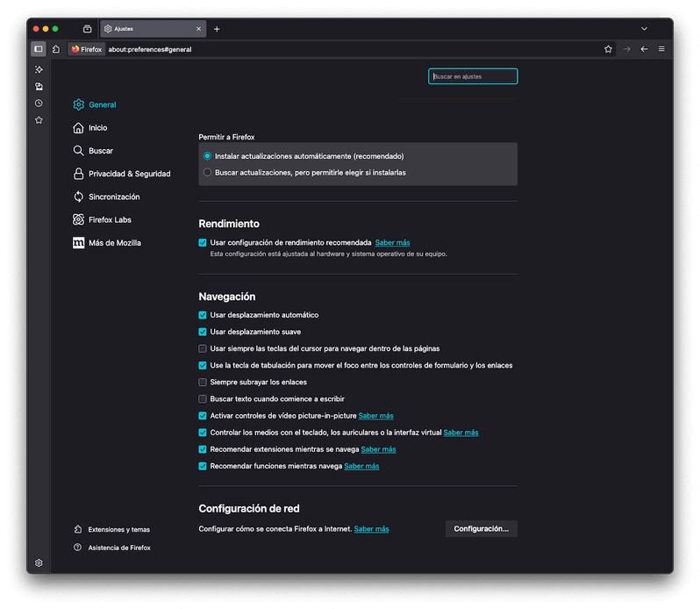This screenshot has height=609, width=700.
Task: Enable Siempre subrayar los enlaces
Action: (203, 383)
